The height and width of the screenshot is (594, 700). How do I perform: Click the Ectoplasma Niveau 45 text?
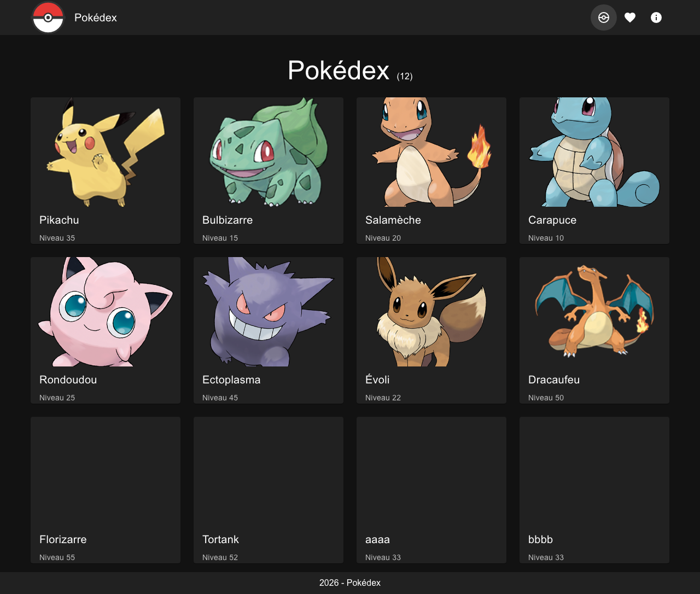pyautogui.click(x=220, y=398)
